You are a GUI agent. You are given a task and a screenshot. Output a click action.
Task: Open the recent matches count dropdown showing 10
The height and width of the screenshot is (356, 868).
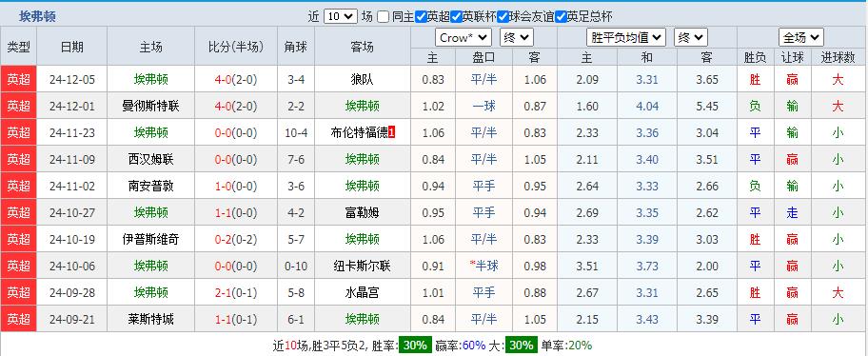pos(341,16)
